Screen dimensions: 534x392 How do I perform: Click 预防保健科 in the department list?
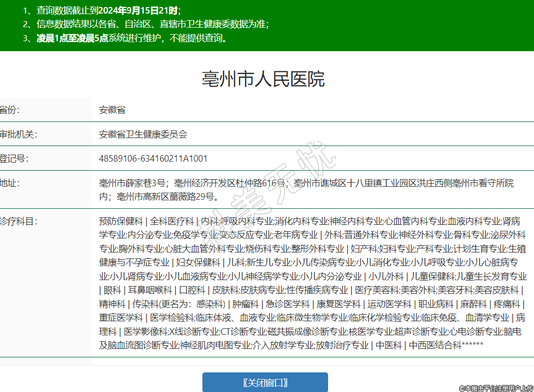point(121,221)
